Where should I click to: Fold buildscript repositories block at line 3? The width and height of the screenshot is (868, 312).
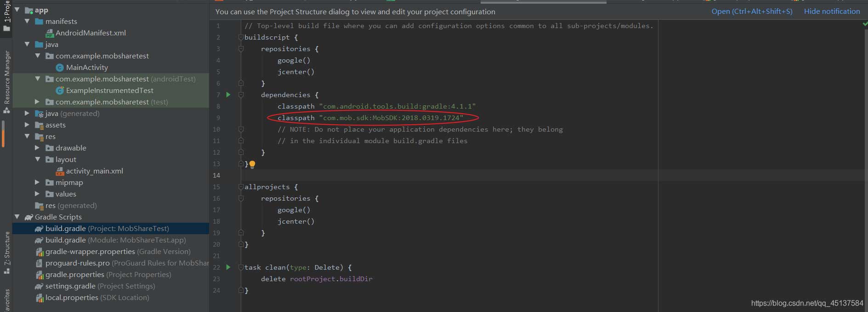pos(241,49)
